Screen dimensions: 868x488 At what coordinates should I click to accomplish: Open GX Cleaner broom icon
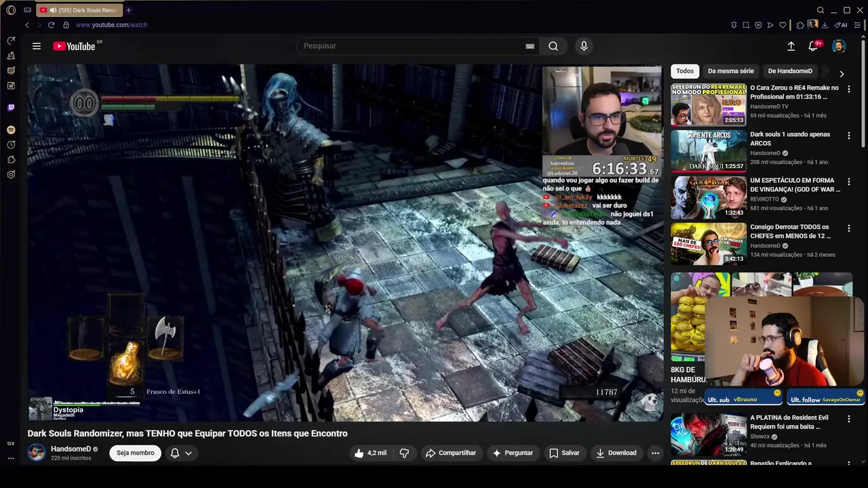(11, 56)
